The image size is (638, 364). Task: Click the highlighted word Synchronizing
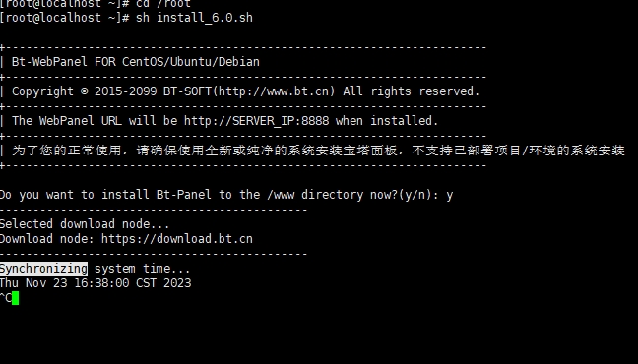[43, 269]
